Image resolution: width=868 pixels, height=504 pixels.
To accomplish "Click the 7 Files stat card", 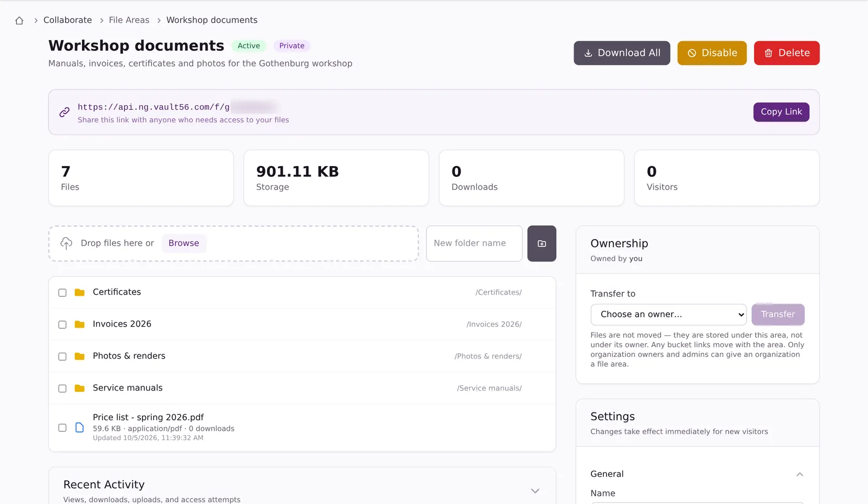I will click(x=141, y=178).
